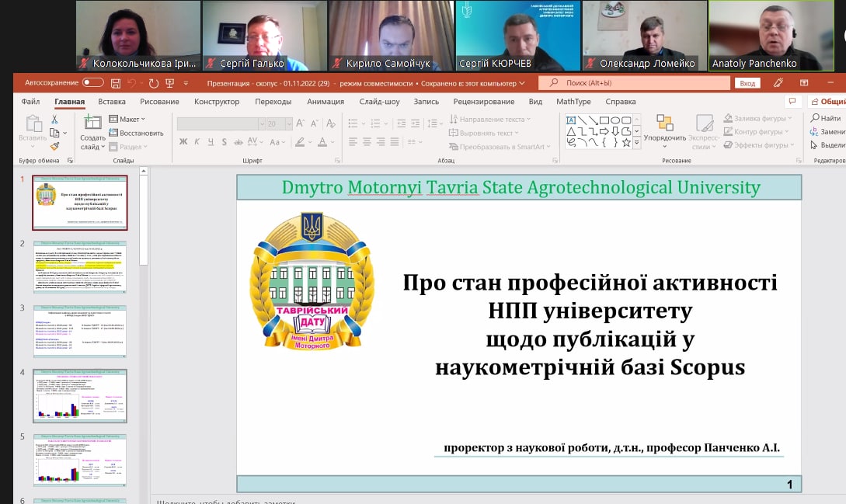Screen dimensions: 846x504
Task: Pick the star shape in gallery
Action: (626, 141)
